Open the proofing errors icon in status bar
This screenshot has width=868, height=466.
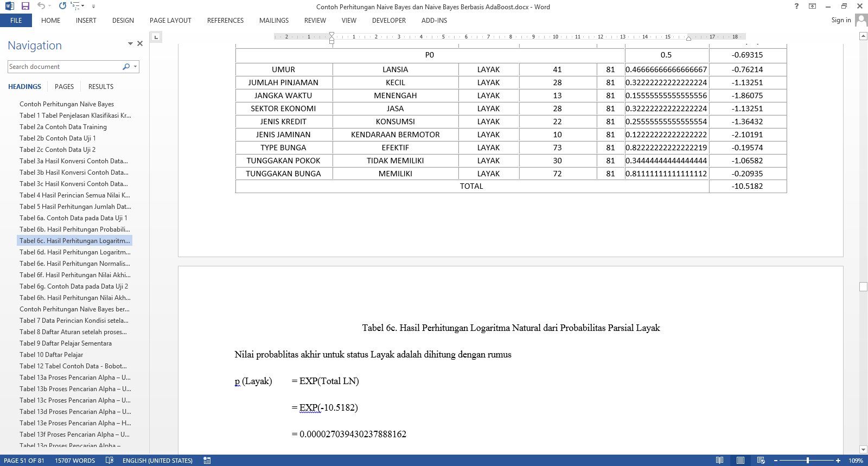tap(110, 460)
